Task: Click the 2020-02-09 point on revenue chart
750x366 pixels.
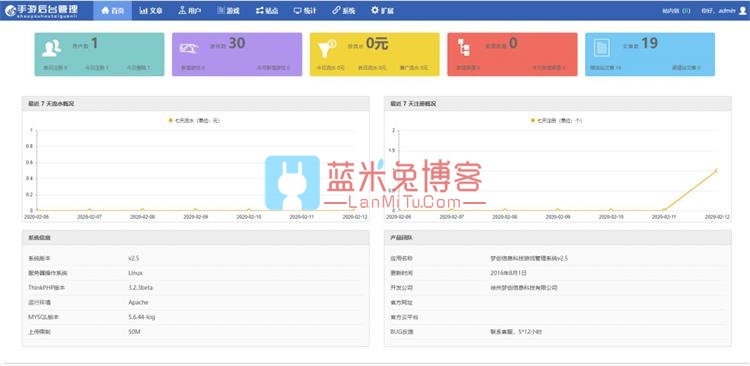Action: 196,210
